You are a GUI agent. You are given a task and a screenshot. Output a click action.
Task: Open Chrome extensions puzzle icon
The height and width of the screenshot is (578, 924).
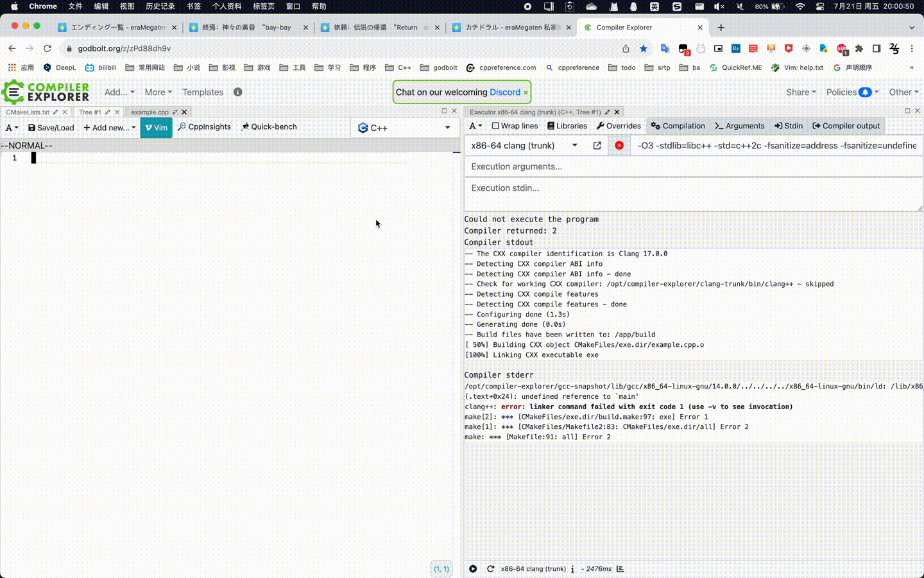pos(859,48)
